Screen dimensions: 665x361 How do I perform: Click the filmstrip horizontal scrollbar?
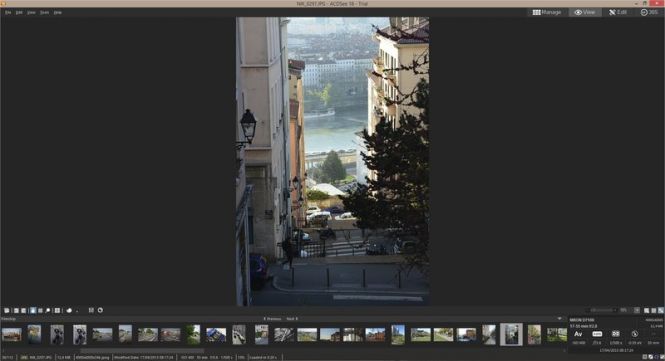point(142,351)
